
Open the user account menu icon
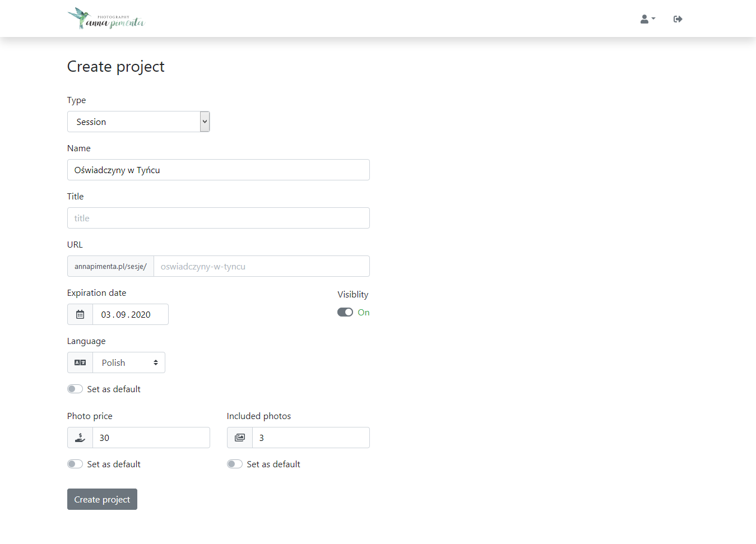[644, 19]
